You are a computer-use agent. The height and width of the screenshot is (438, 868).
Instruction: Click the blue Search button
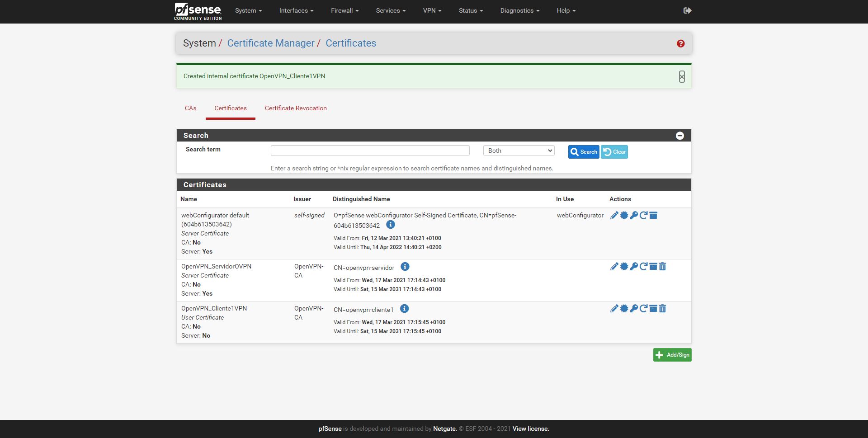584,152
